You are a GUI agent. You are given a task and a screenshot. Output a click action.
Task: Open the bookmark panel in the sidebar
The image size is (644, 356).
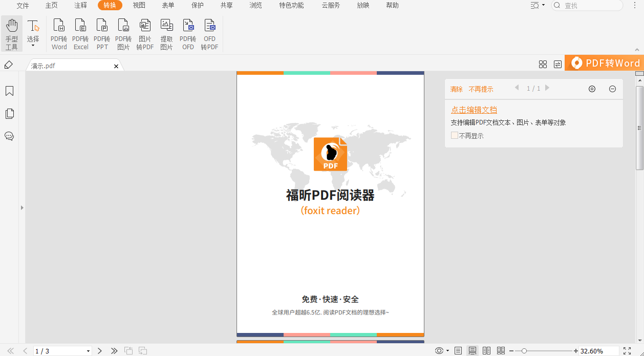pos(10,91)
